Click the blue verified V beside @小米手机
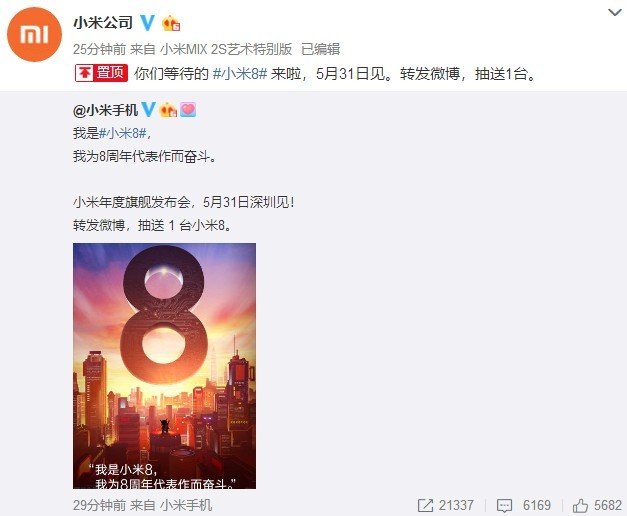This screenshot has width=627, height=516. coord(148,109)
